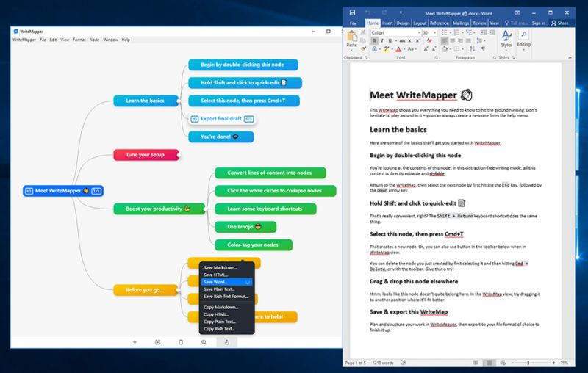Image resolution: width=588 pixels, height=373 pixels.
Task: Select the Meet WriteMapper root node
Action: pos(63,191)
